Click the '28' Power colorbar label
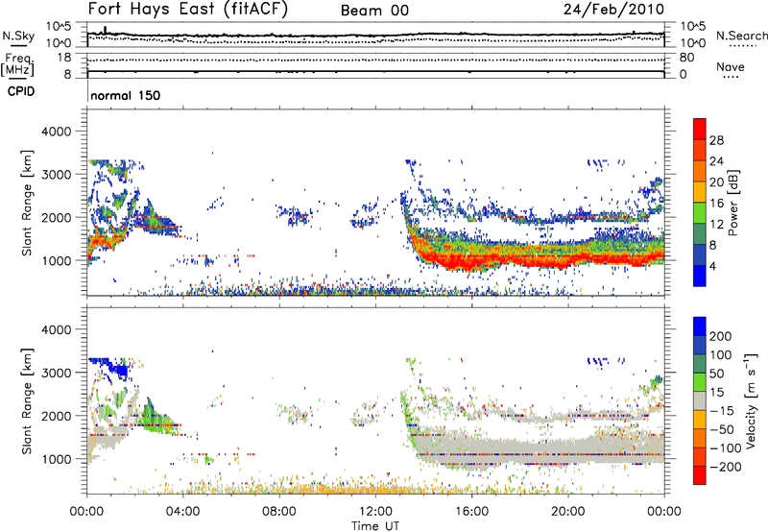The width and height of the screenshot is (768, 532). pos(716,140)
